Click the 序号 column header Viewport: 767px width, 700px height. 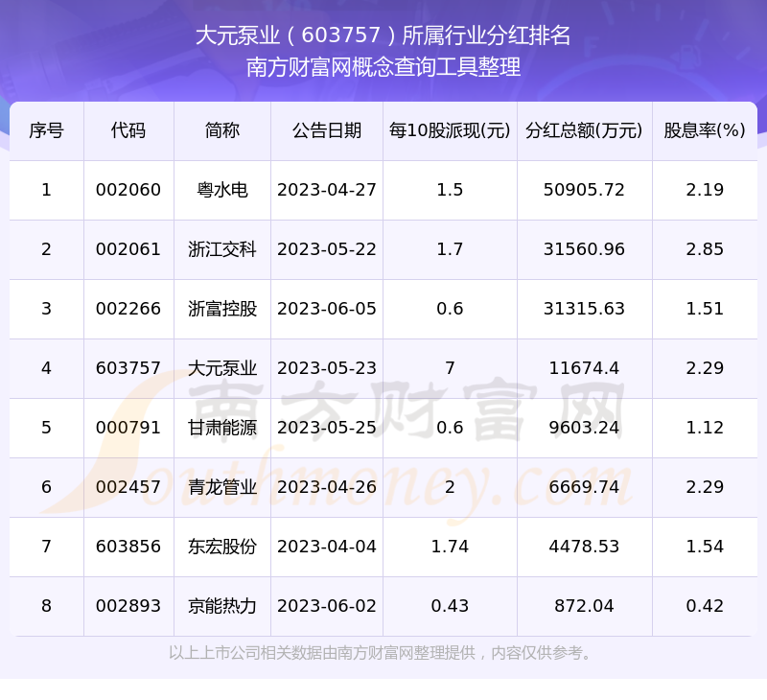tap(46, 130)
